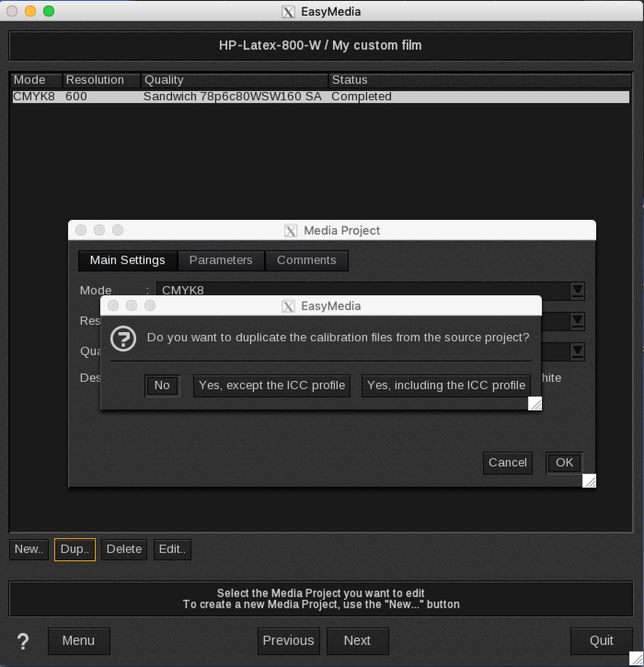Choose No in the duplicate dialog
This screenshot has height=667, width=644.
point(162,385)
